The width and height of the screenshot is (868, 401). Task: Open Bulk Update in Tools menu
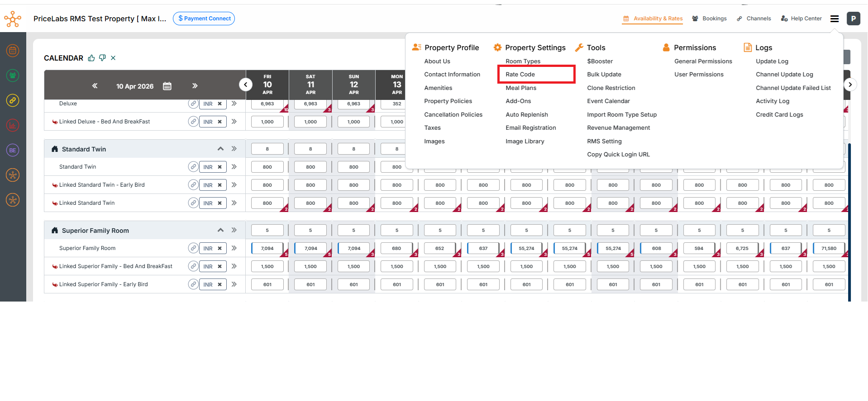604,75
